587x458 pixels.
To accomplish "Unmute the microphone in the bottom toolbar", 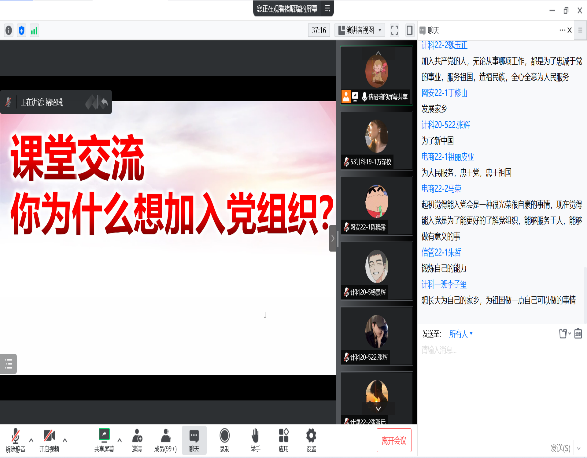I will tap(15, 440).
